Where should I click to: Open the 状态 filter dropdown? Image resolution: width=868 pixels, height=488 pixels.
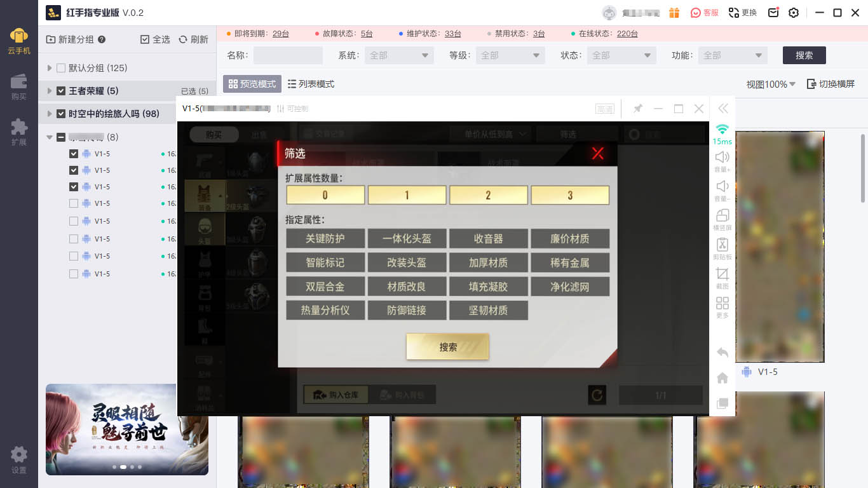coord(621,55)
